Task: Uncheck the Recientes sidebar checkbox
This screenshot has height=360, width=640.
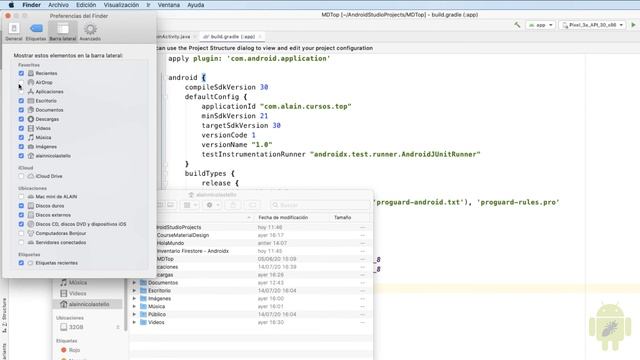Action: tap(21, 73)
